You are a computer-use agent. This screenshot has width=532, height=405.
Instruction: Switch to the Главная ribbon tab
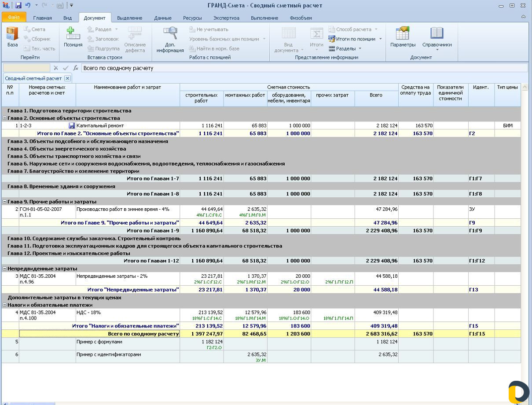click(x=42, y=18)
